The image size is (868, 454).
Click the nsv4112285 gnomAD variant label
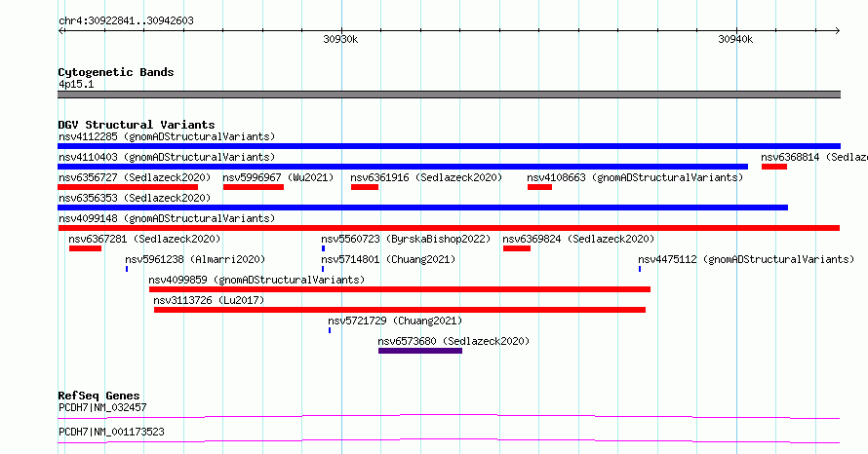(167, 136)
